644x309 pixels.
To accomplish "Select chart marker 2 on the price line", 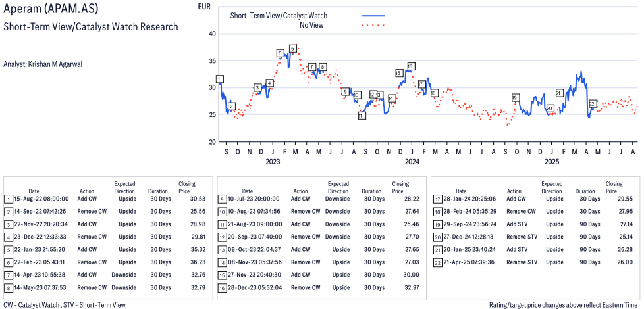I will click(x=232, y=106).
